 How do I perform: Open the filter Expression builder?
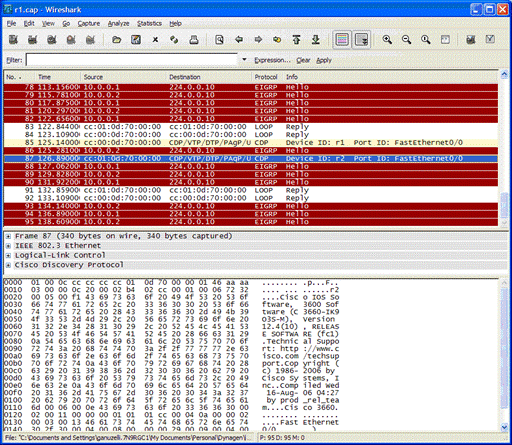pyautogui.click(x=272, y=60)
